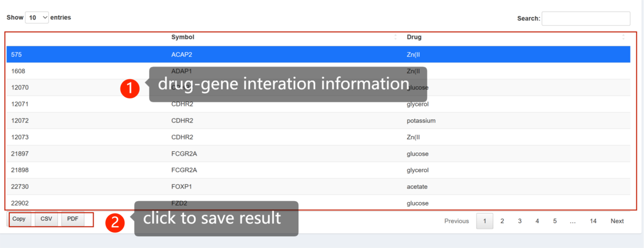Click the Copy button
The width and height of the screenshot is (644, 248).
point(19,219)
